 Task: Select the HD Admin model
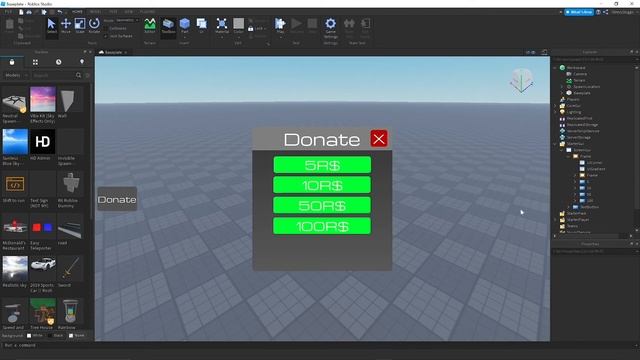tap(42, 142)
